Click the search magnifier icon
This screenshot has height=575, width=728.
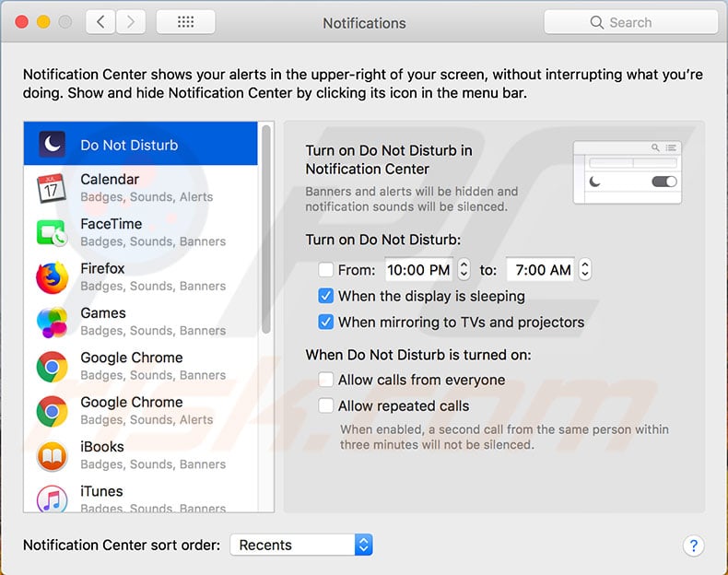pos(596,22)
